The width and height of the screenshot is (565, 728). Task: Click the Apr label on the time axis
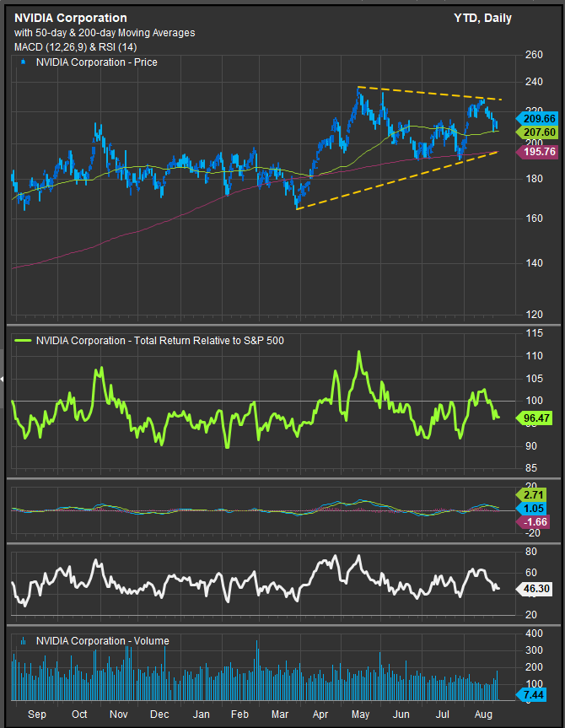320,715
